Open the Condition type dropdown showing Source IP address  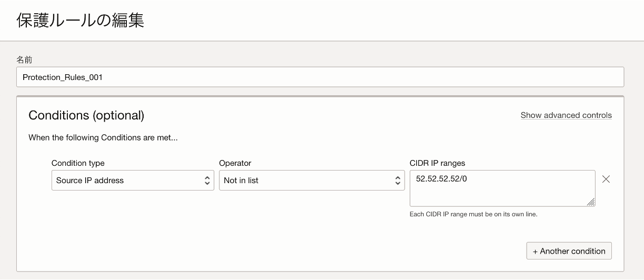pyautogui.click(x=133, y=181)
